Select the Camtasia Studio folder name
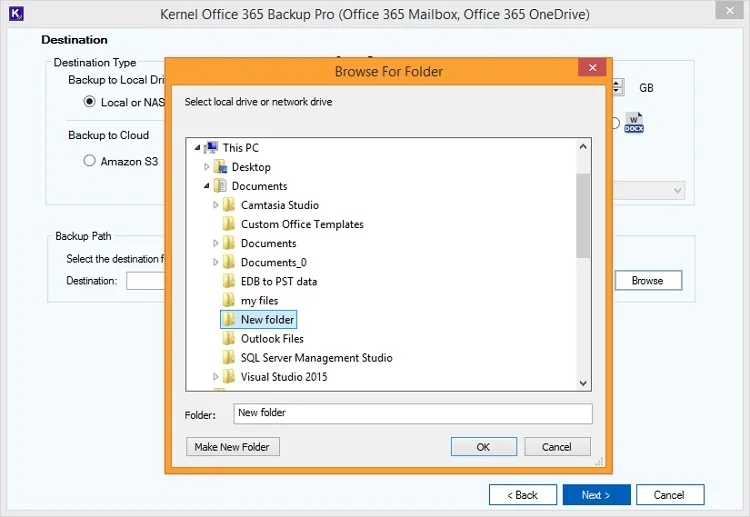 click(280, 205)
